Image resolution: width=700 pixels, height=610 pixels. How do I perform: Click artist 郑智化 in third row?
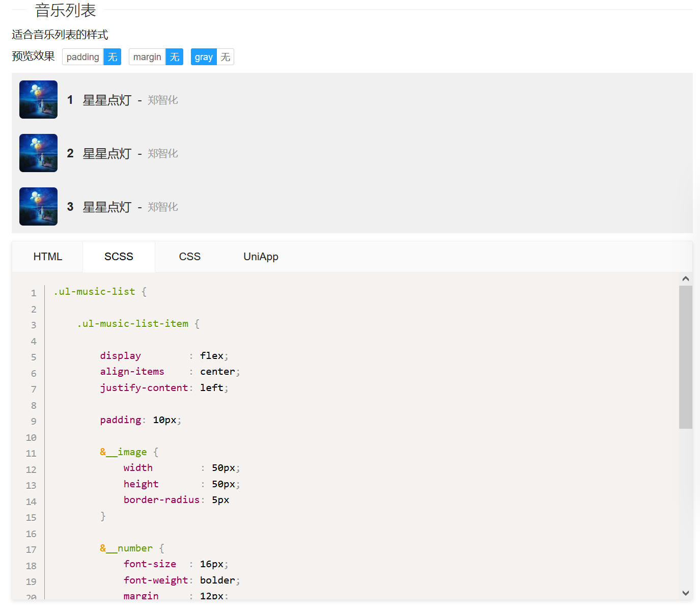(x=163, y=207)
